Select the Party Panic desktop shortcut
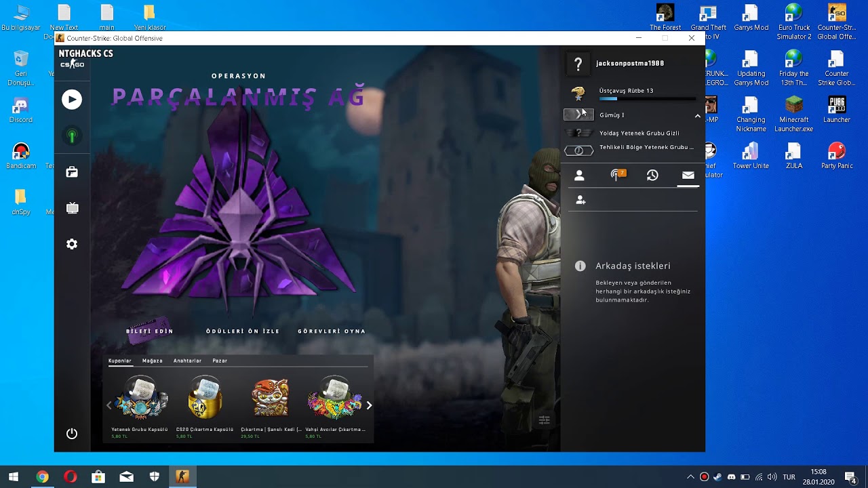 coord(836,156)
